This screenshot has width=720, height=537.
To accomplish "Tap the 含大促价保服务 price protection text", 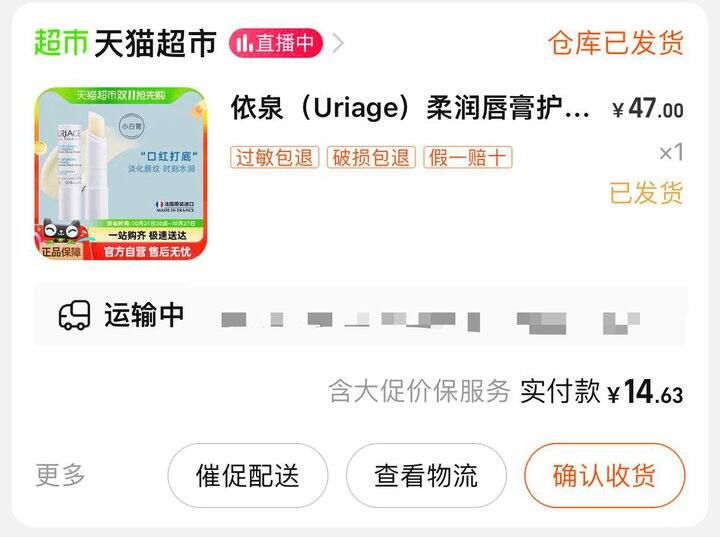I will pyautogui.click(x=419, y=392).
